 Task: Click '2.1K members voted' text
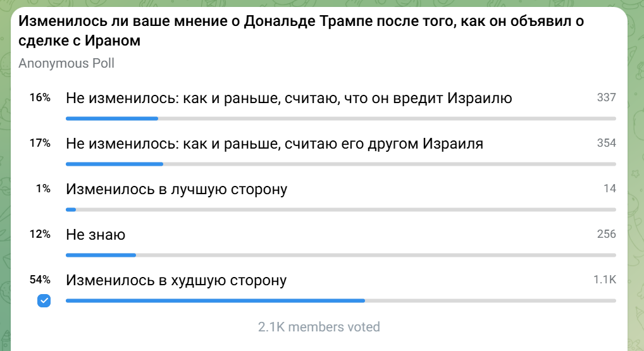coord(319,327)
